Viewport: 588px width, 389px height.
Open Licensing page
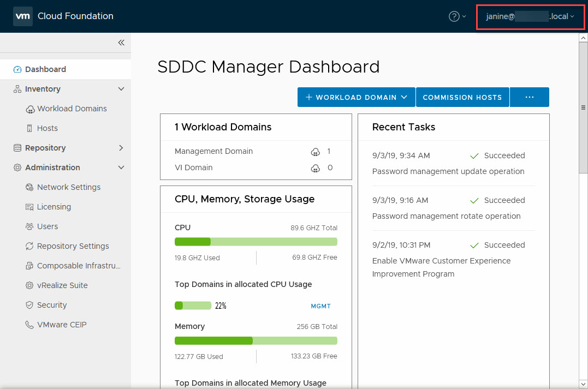(54, 207)
